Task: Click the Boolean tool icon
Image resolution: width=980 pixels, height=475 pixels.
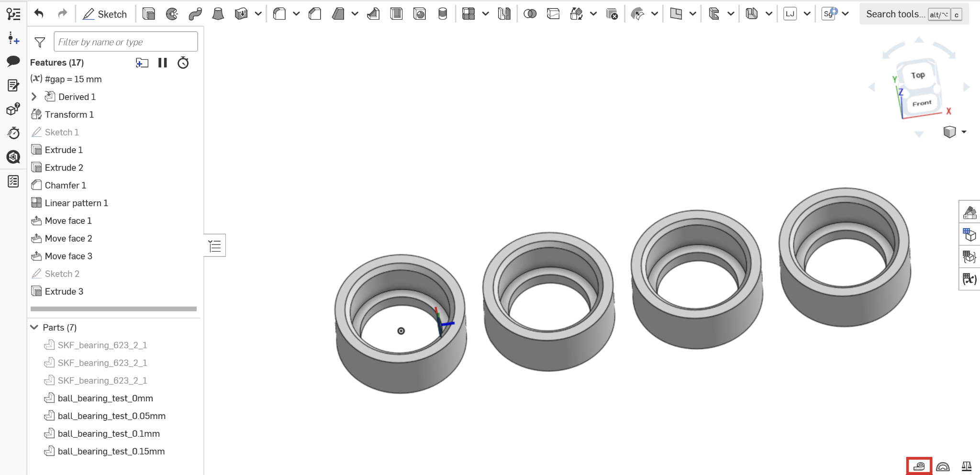Action: tap(530, 14)
